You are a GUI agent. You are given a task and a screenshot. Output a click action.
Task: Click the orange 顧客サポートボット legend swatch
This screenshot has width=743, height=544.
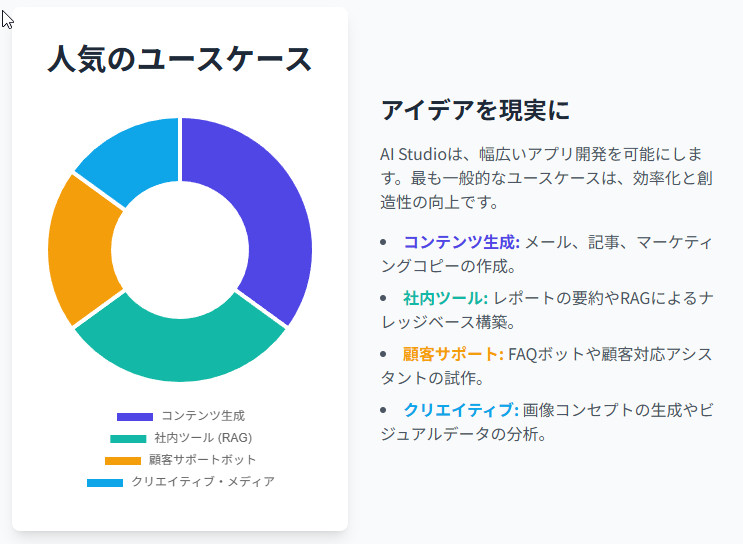coord(123,460)
